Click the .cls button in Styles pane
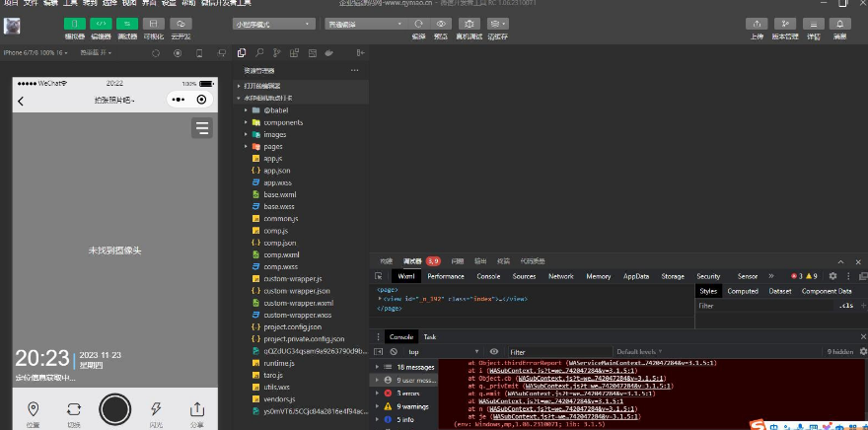The width and height of the screenshot is (868, 430). coord(845,306)
